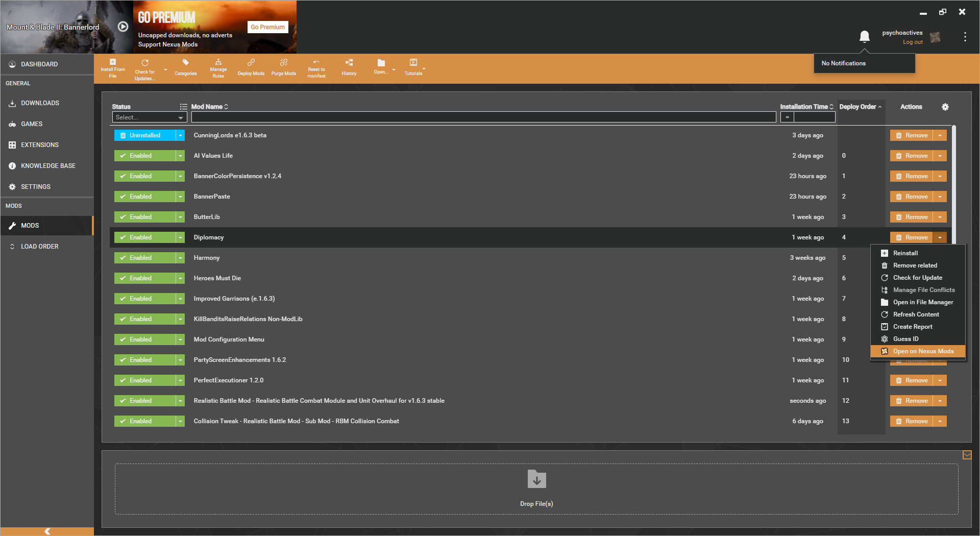
Task: Select Remove related menu entry
Action: pos(918,265)
